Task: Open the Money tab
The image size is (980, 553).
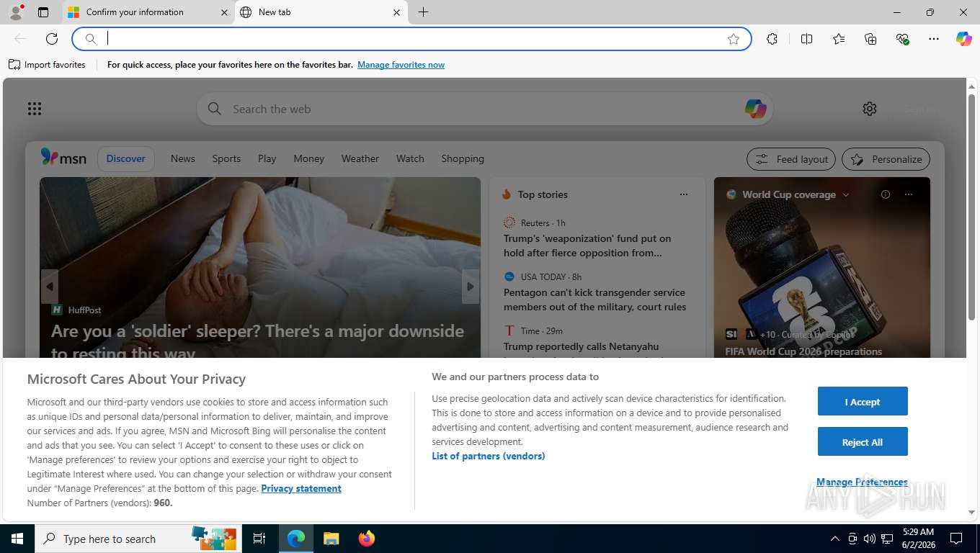Action: 309,158
